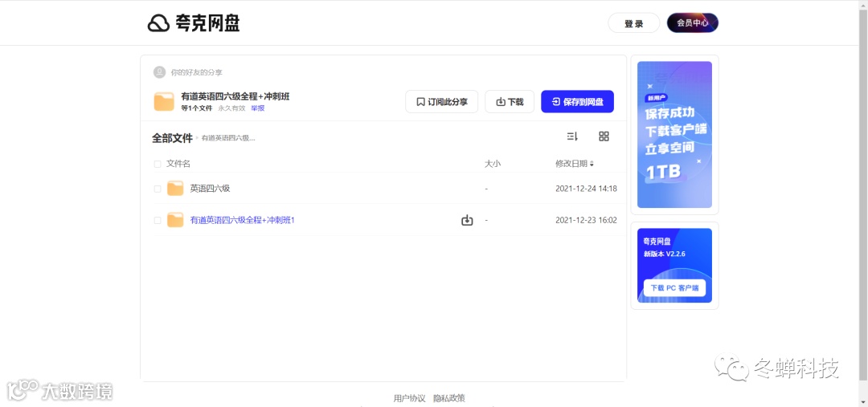868x407 pixels.
Task: Click the 英语四六级 folder icon
Action: point(175,189)
